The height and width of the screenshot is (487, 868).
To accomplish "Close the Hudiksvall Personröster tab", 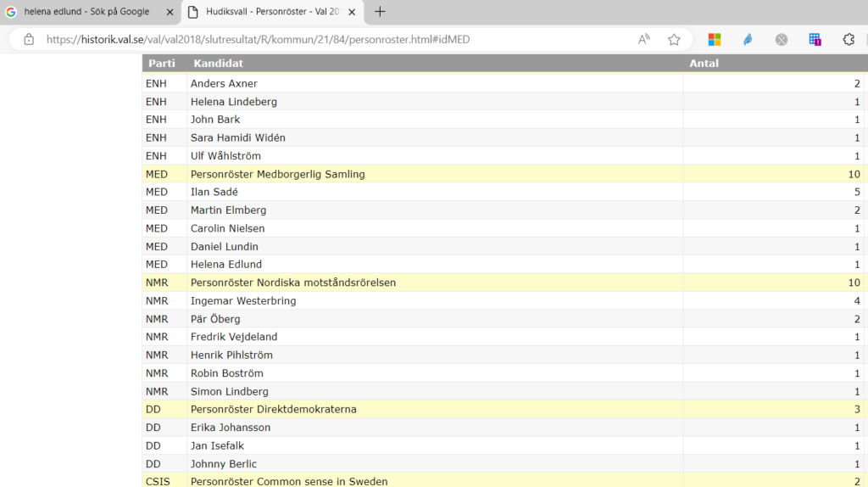I will (x=352, y=12).
